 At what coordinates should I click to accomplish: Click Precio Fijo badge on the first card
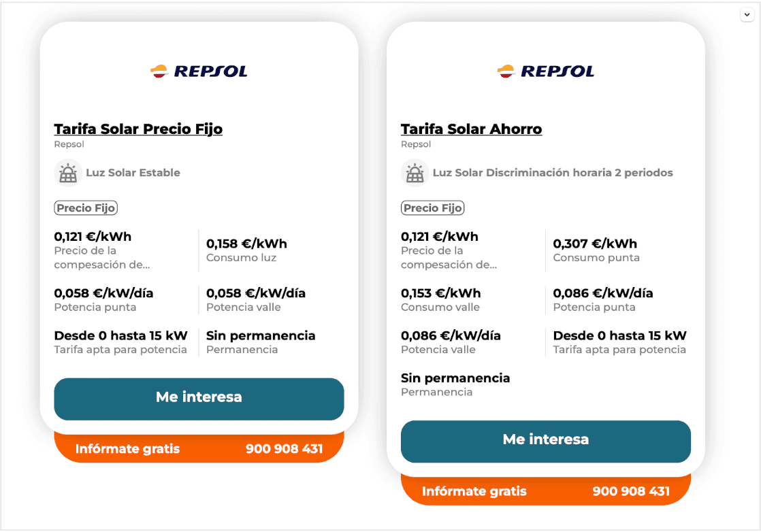tap(86, 208)
